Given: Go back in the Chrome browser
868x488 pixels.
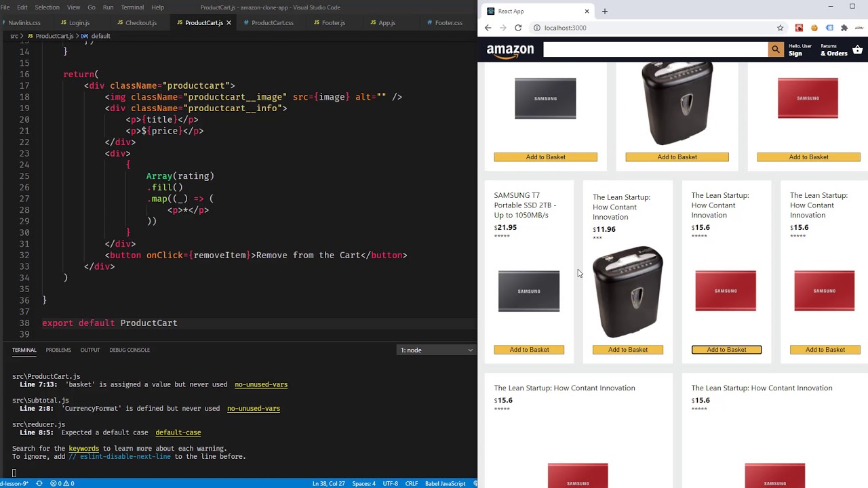Looking at the screenshot, I should click(488, 28).
